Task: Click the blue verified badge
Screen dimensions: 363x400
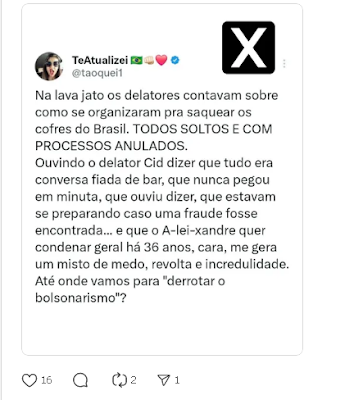Action: [x=175, y=60]
